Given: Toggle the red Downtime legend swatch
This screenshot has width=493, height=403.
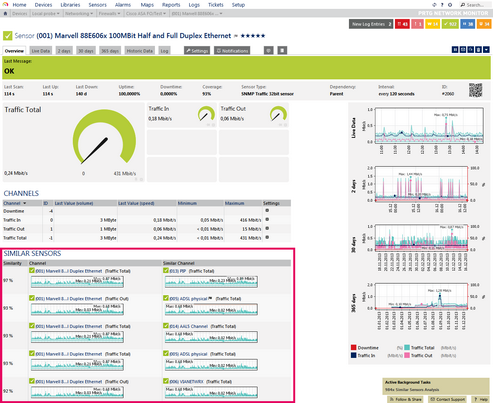Looking at the screenshot, I should 353,347.
